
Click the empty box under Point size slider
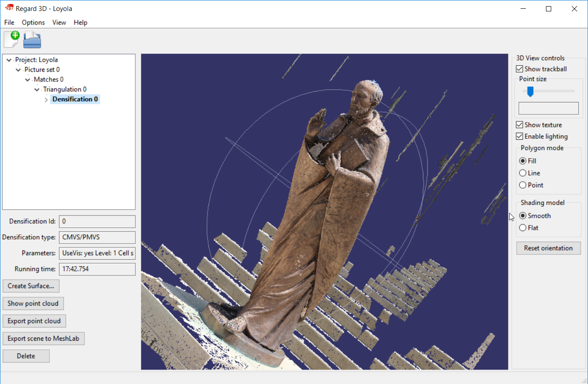pyautogui.click(x=549, y=108)
